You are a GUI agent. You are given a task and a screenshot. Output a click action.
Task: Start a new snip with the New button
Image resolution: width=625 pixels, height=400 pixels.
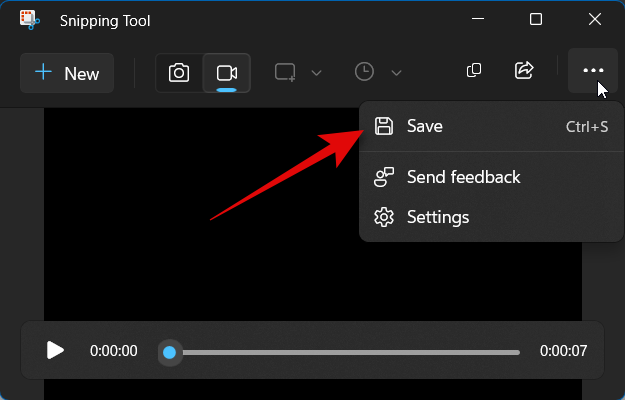click(x=67, y=73)
